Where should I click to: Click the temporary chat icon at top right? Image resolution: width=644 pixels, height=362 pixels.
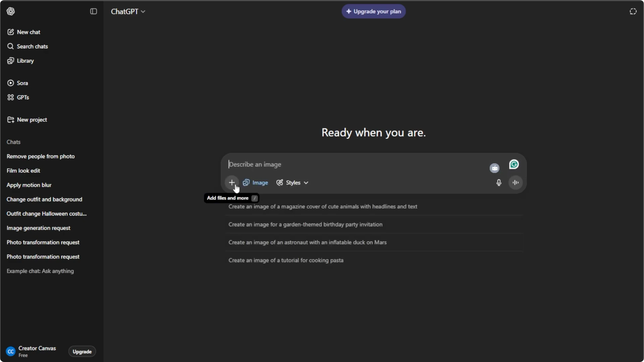point(633,12)
